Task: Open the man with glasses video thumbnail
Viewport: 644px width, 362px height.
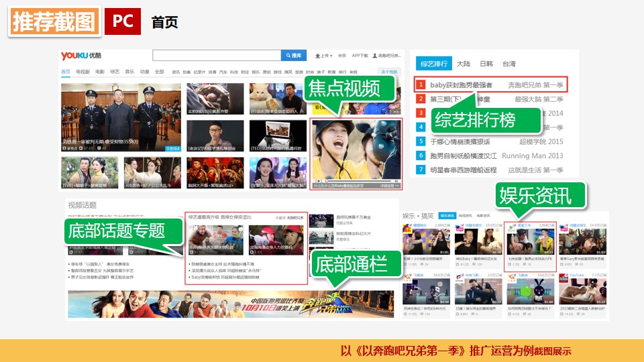Action: pyautogui.click(x=215, y=136)
